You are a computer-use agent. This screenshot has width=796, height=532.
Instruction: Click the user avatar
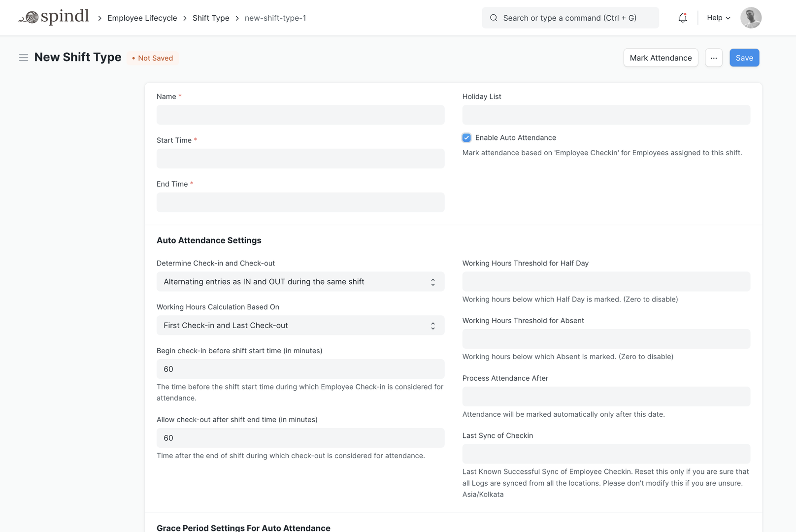click(751, 18)
